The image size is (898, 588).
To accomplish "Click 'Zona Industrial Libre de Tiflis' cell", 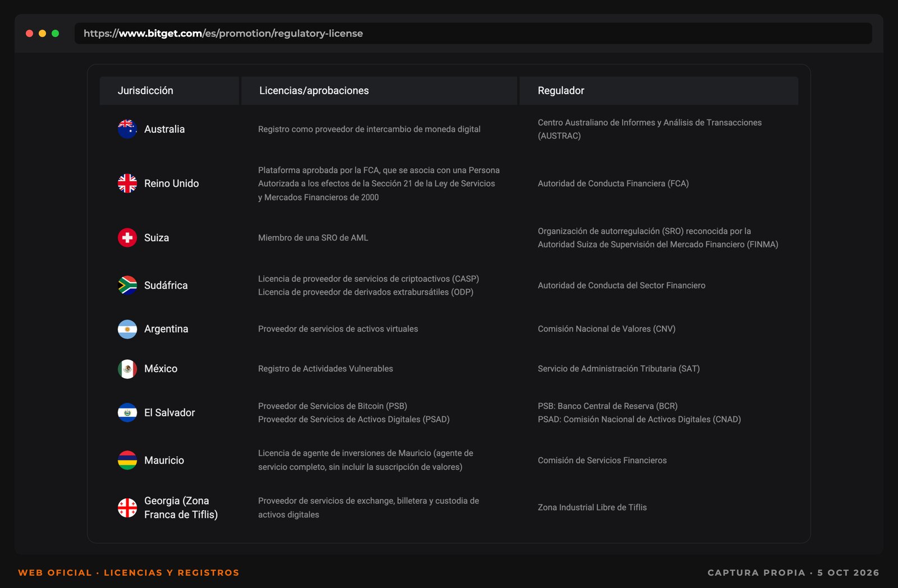I will (592, 507).
